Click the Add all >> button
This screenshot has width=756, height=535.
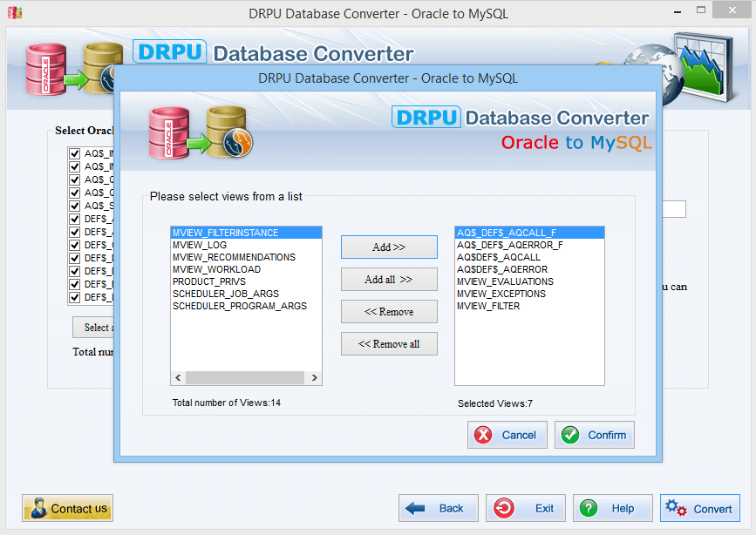pos(389,280)
